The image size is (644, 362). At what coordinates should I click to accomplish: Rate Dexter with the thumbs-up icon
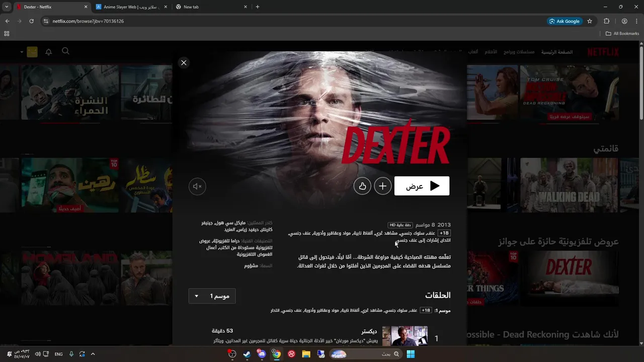362,186
